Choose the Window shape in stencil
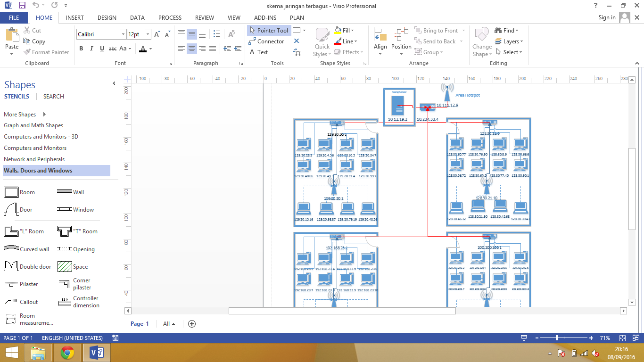The image size is (644, 362). point(75,210)
